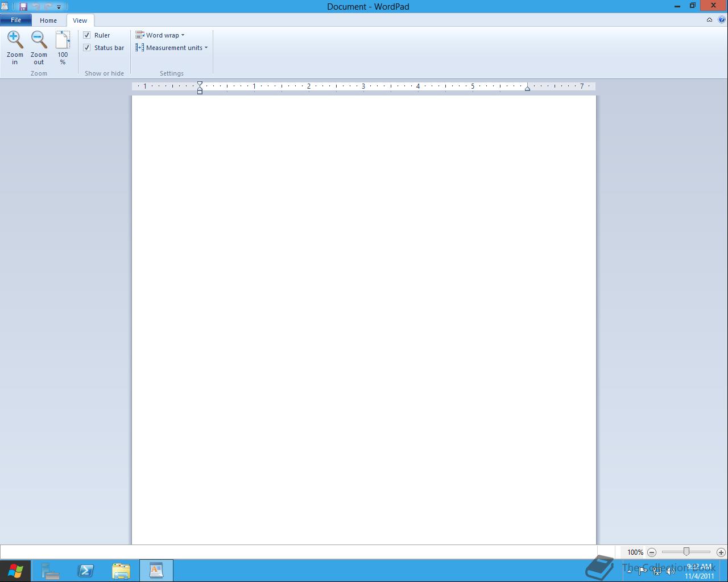Image resolution: width=728 pixels, height=582 pixels.
Task: Click the Undo arrow in Quick Access Toolbar
Action: pos(36,7)
